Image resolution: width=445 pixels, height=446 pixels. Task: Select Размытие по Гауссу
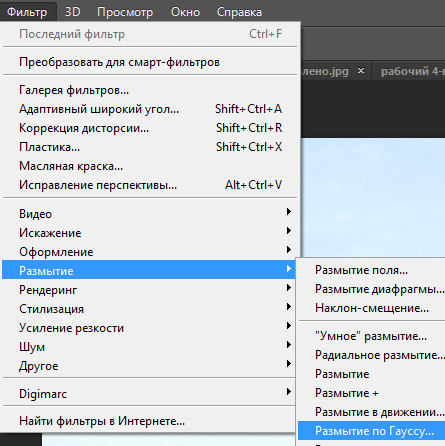tap(371, 431)
